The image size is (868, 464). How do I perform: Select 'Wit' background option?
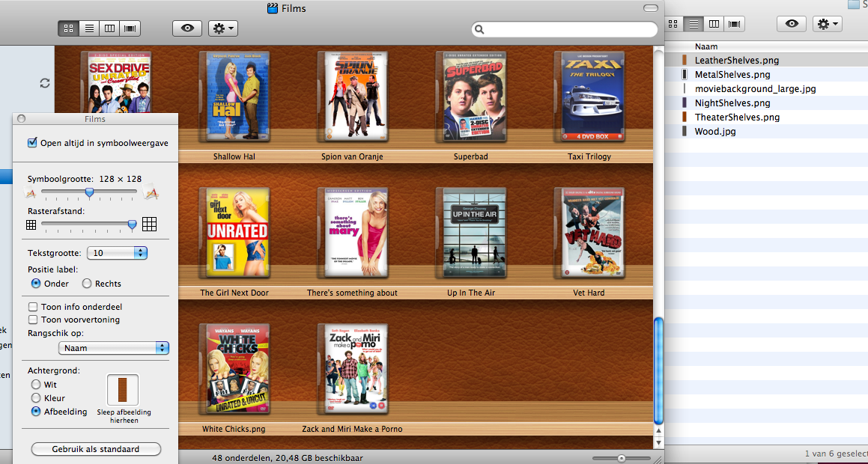(36, 385)
